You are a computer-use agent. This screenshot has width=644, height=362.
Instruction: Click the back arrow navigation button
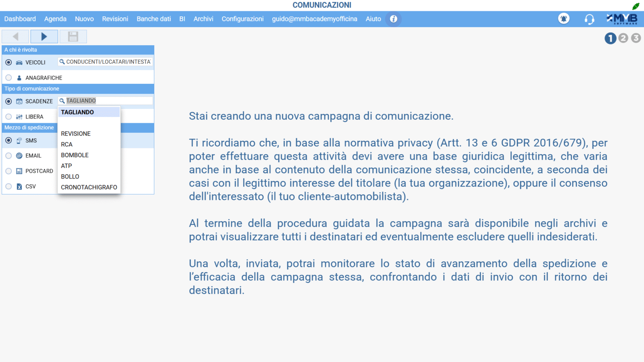coord(16,36)
